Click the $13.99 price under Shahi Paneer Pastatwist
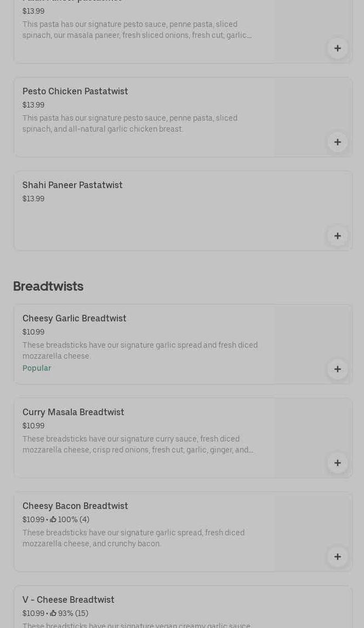This screenshot has height=628, width=364. (33, 199)
